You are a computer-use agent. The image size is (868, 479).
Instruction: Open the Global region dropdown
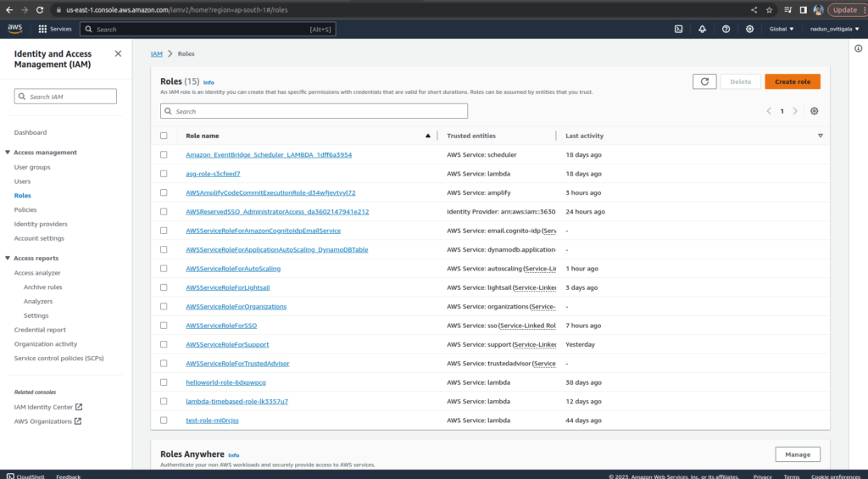tap(782, 29)
